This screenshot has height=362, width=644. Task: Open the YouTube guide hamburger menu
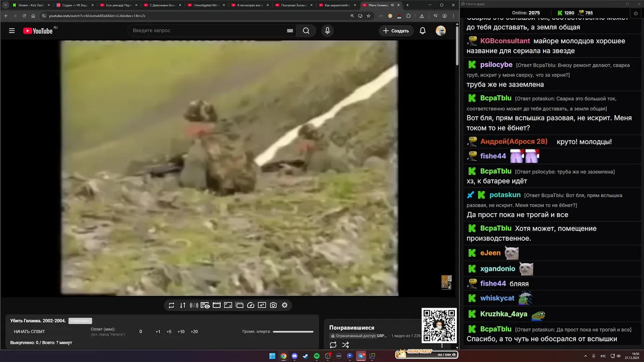click(x=12, y=31)
